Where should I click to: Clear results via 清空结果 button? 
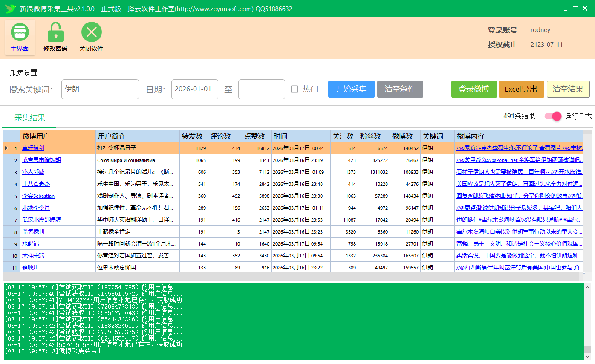[568, 89]
